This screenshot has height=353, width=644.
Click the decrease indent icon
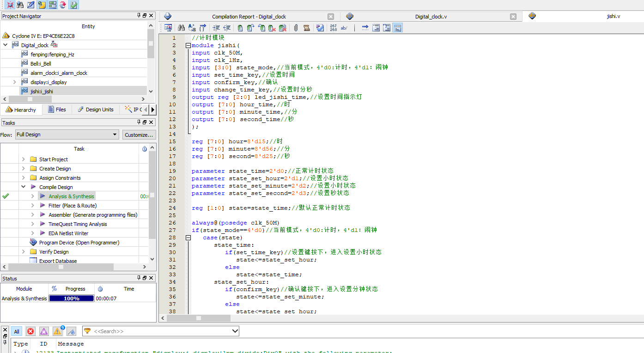(227, 28)
